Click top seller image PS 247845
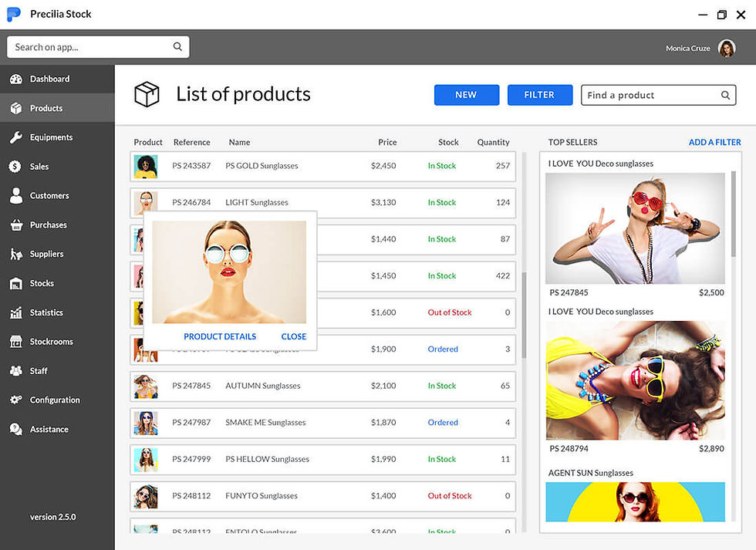This screenshot has height=550, width=756. [x=635, y=228]
